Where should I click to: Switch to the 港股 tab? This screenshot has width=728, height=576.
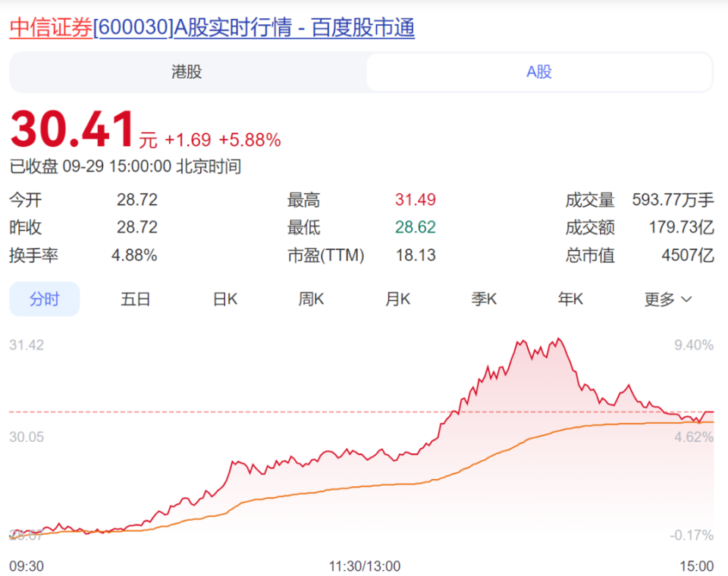click(187, 73)
